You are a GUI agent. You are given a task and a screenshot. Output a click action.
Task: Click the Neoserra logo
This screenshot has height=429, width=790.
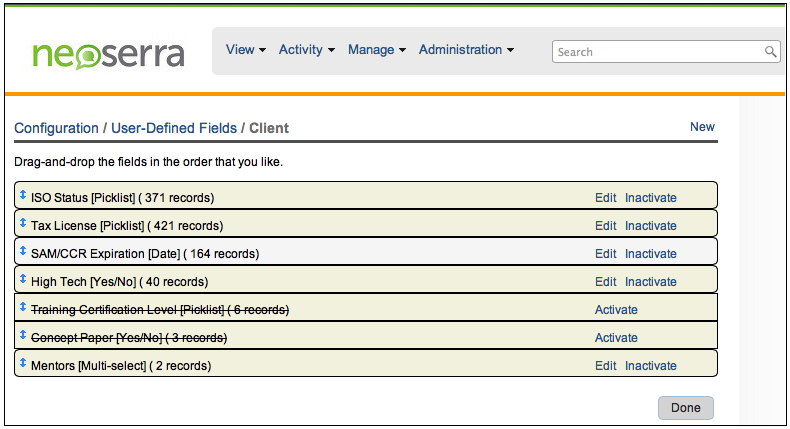[108, 53]
